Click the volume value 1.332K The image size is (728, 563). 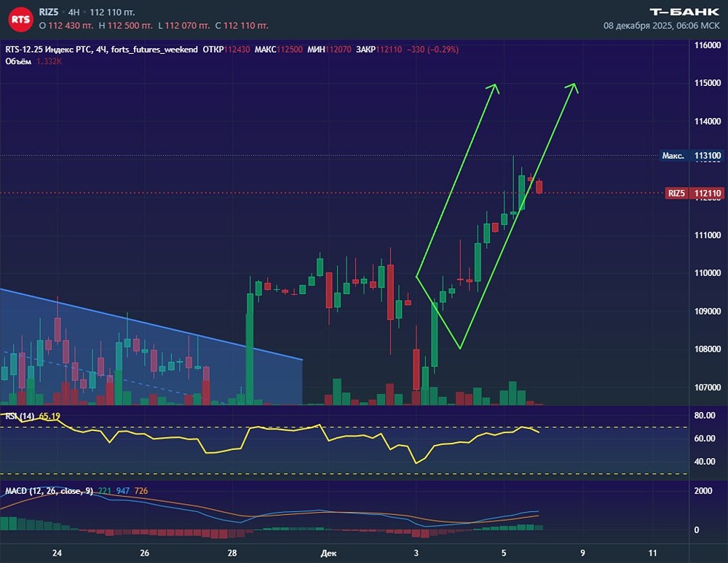(49, 61)
